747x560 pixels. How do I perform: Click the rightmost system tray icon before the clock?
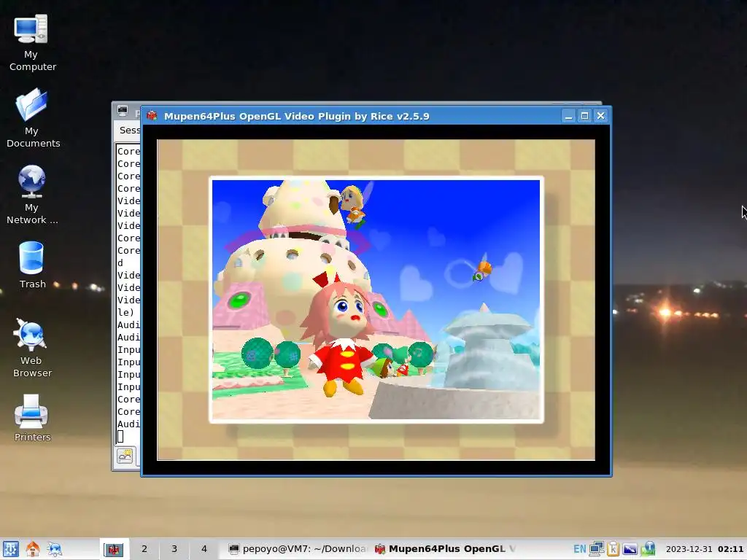(x=648, y=549)
